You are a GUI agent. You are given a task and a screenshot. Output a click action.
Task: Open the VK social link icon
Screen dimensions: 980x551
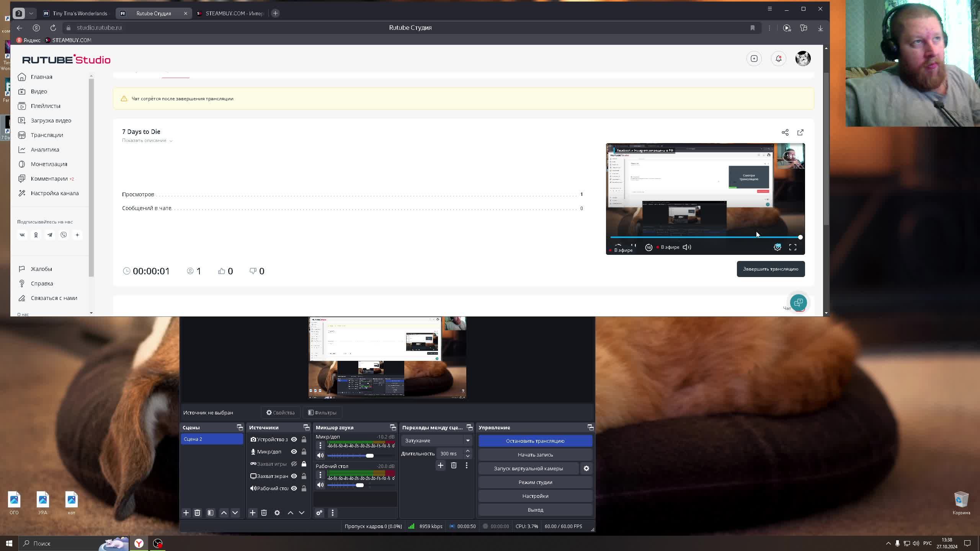click(x=22, y=235)
